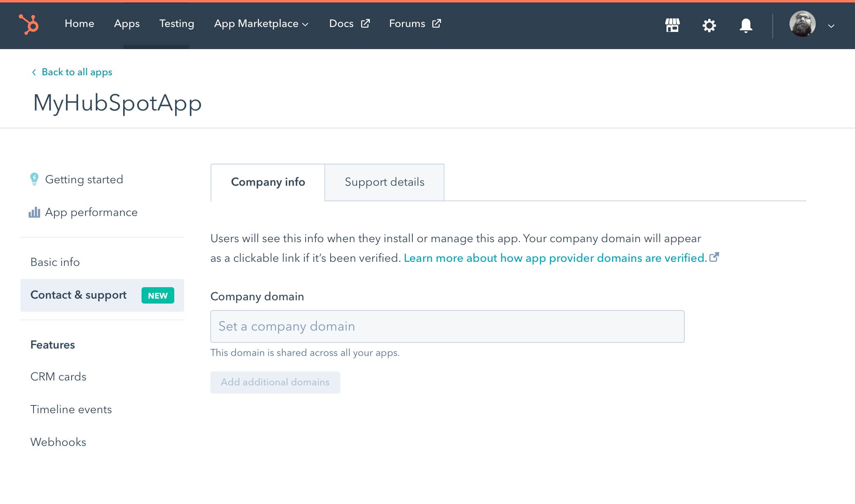
Task: Click 'This domain is shared across all your apps.' text
Action: coord(305,353)
